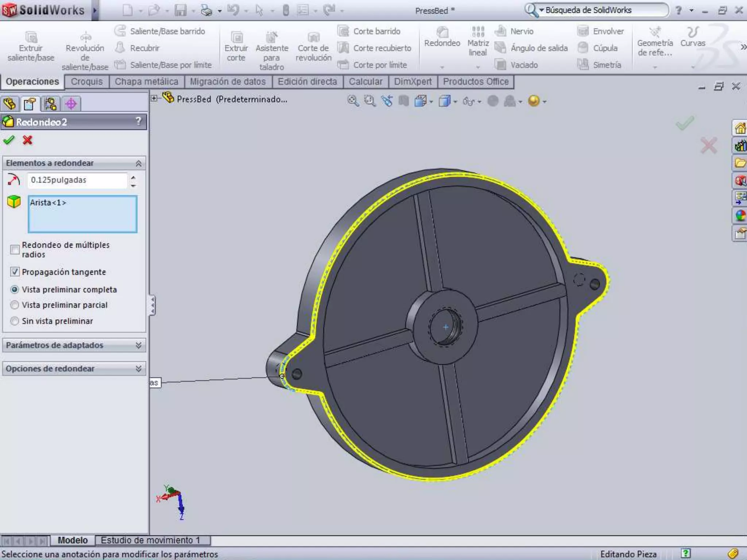Image resolution: width=747 pixels, height=560 pixels.
Task: Expand Opciones de redondear section
Action: click(138, 369)
